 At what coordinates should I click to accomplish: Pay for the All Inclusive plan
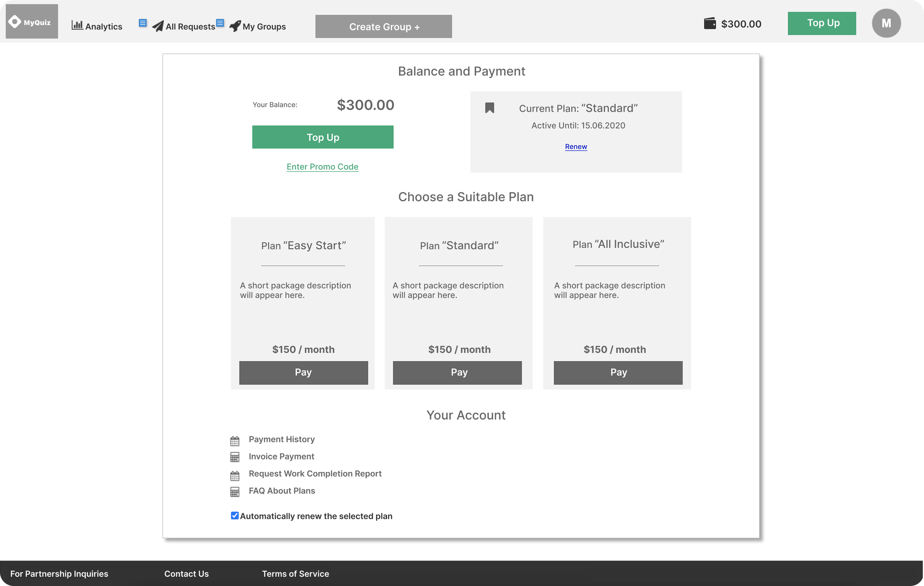[x=618, y=372]
